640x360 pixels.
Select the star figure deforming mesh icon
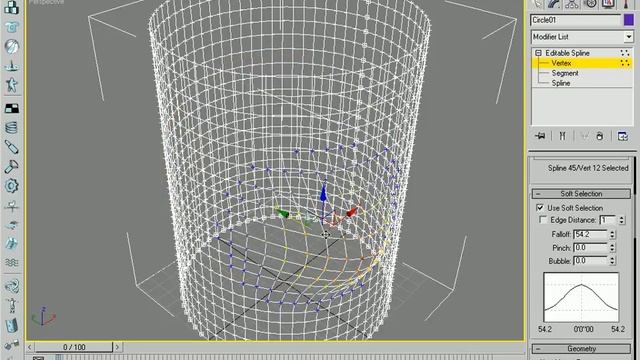coord(11,84)
